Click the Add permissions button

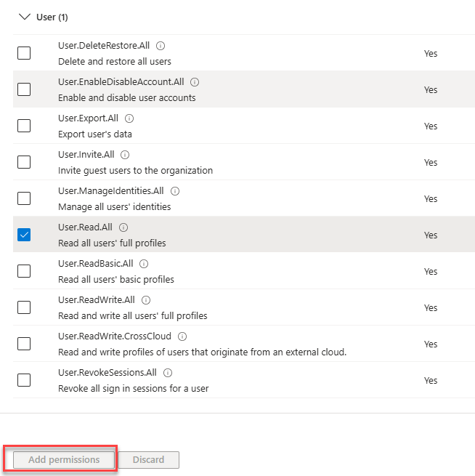(64, 460)
